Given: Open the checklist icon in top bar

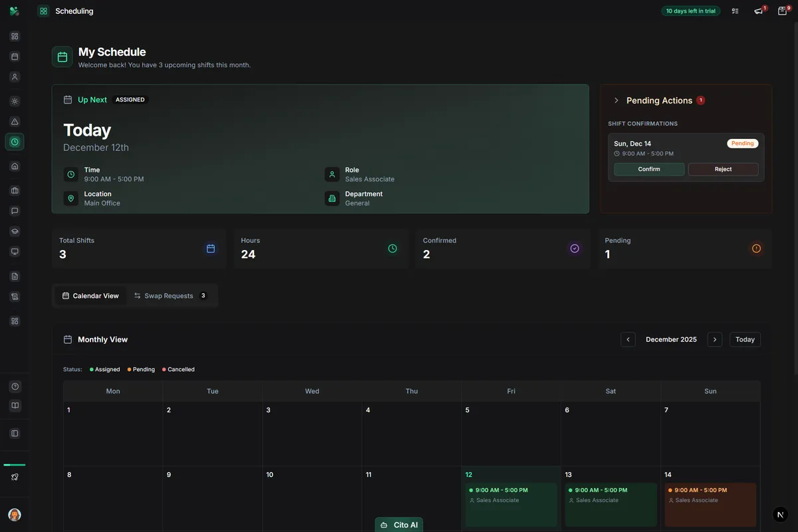Looking at the screenshot, I should 735,11.
